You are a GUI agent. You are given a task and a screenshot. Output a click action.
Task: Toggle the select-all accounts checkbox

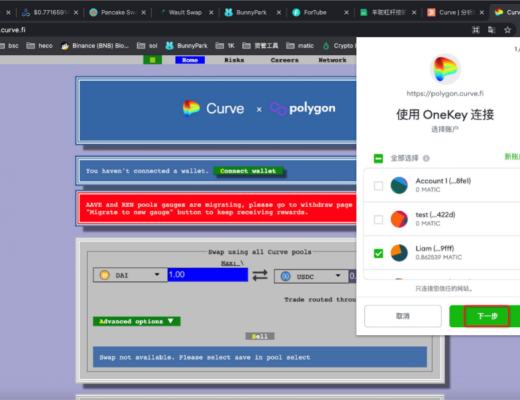(x=378, y=158)
